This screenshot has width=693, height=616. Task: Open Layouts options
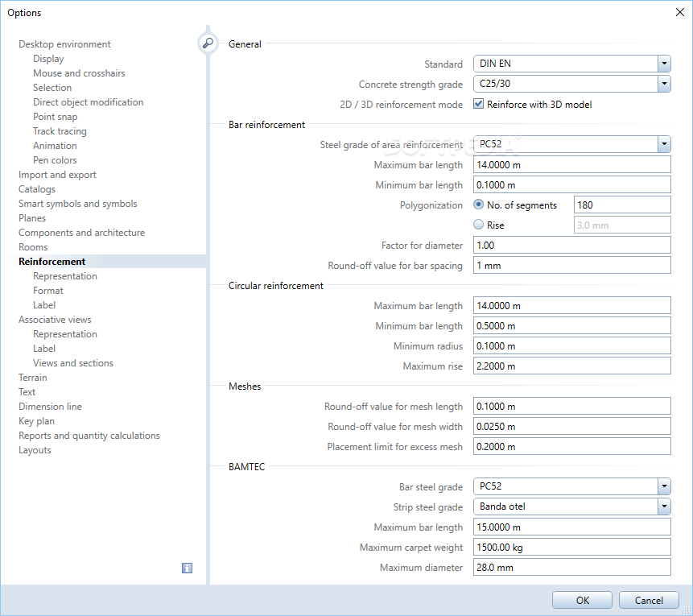(x=35, y=450)
